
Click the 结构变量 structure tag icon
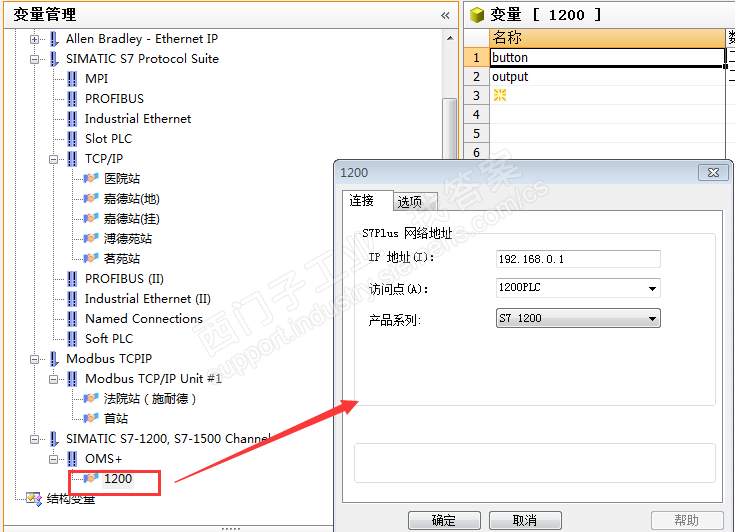pos(34,499)
